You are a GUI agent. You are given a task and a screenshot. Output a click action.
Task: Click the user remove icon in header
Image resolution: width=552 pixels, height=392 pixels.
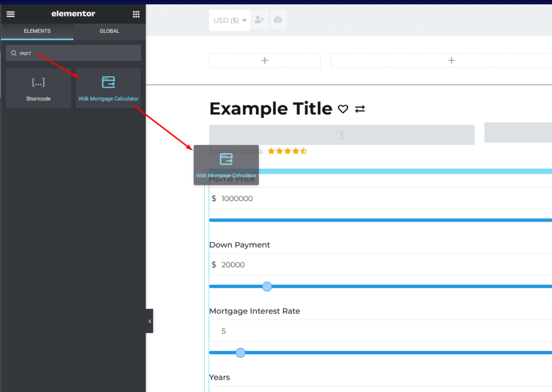click(x=259, y=20)
